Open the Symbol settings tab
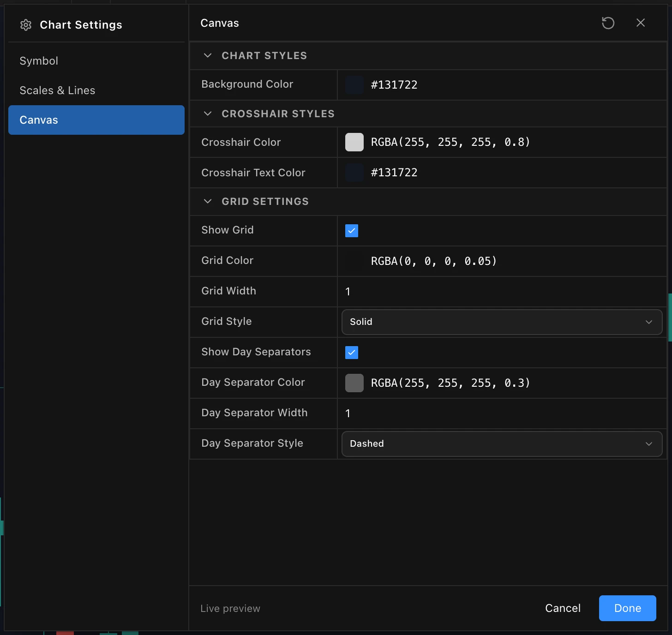This screenshot has width=672, height=635. [96, 61]
